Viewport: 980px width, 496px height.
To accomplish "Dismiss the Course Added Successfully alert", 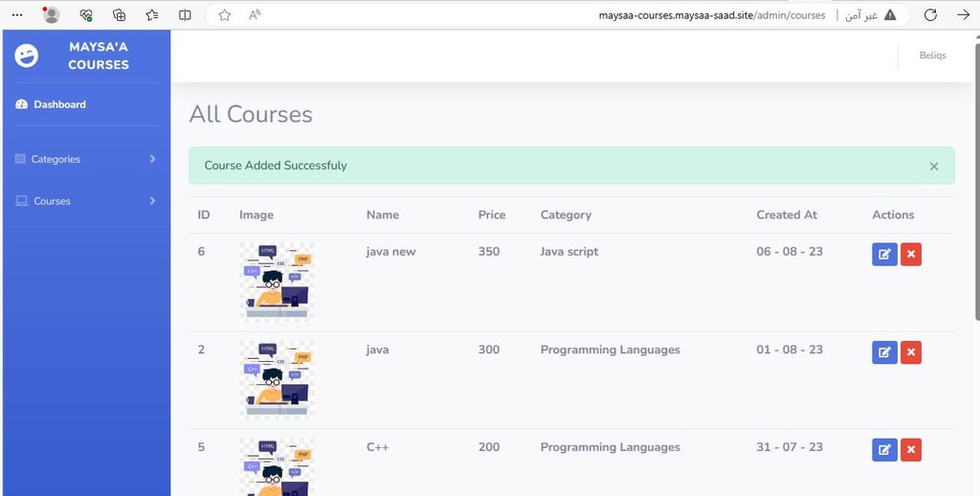I will click(934, 167).
